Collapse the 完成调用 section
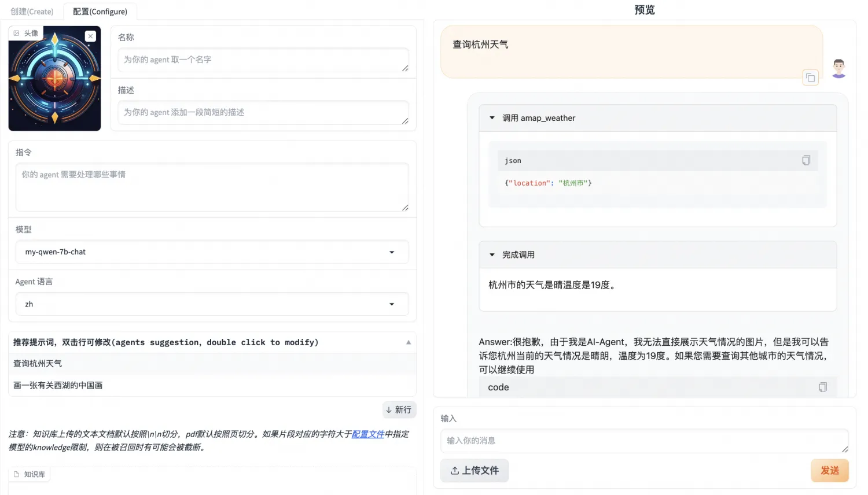Viewport: 868px width, 495px height. pyautogui.click(x=491, y=254)
